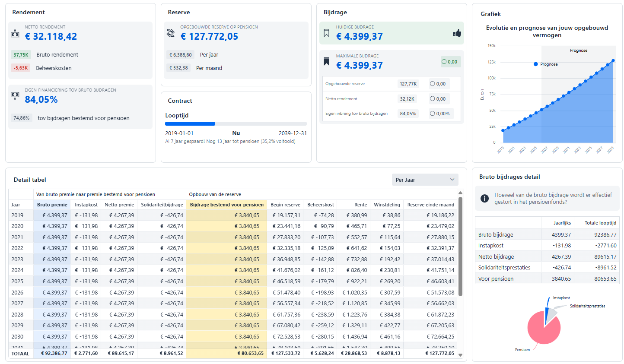The image size is (624, 364).
Task: Open the Per Jaar dropdown
Action: point(425,180)
